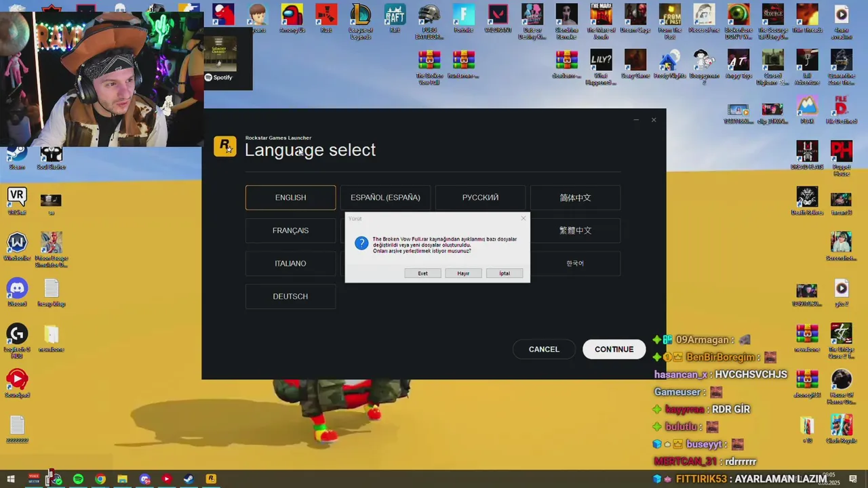
Task: Open File Destined desktop icon
Action: pos(842,110)
